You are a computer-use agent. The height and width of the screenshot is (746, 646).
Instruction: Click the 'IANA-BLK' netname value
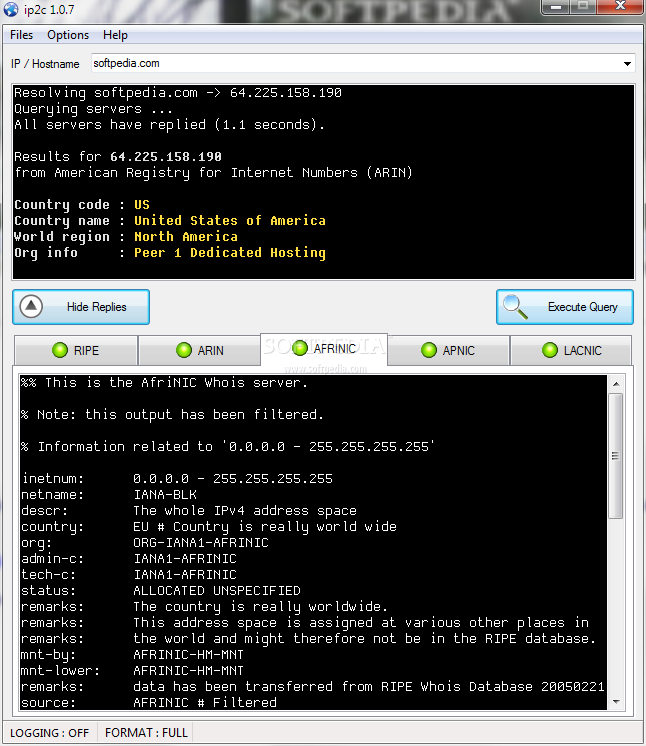[x=165, y=495]
